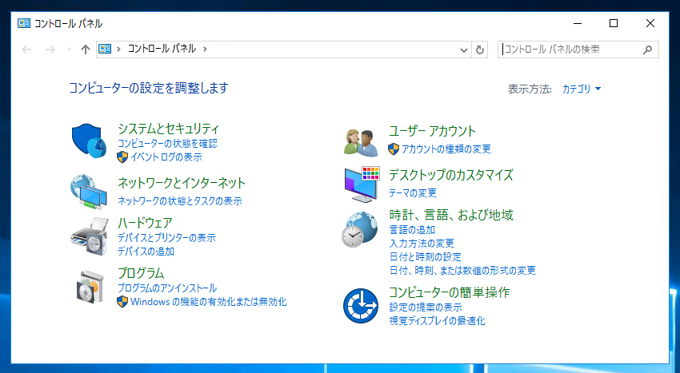Click the refresh icon in the address bar
Viewport: 680px width, 373px height.
(480, 50)
